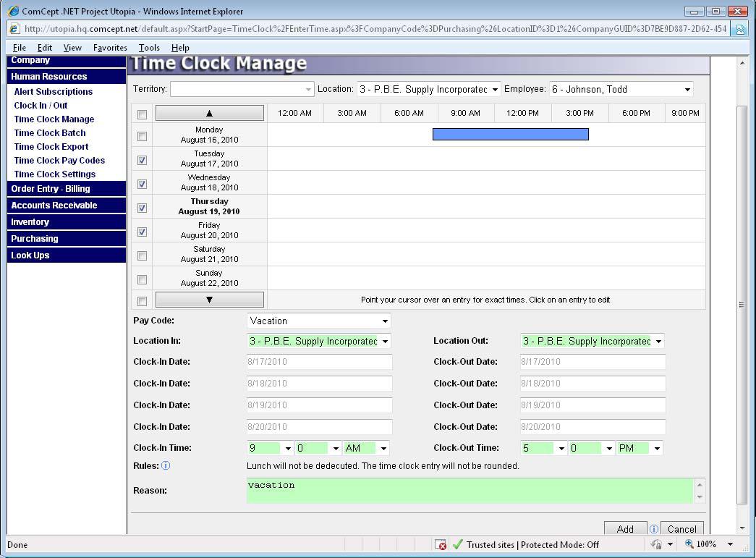This screenshot has width=756, height=558.
Task: Click the zoom level magnifier icon
Action: click(x=689, y=544)
